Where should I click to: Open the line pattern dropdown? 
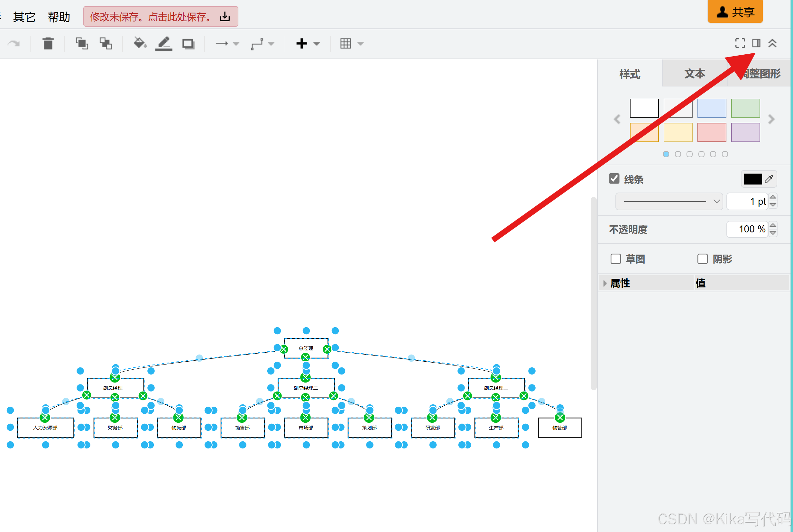[669, 201]
